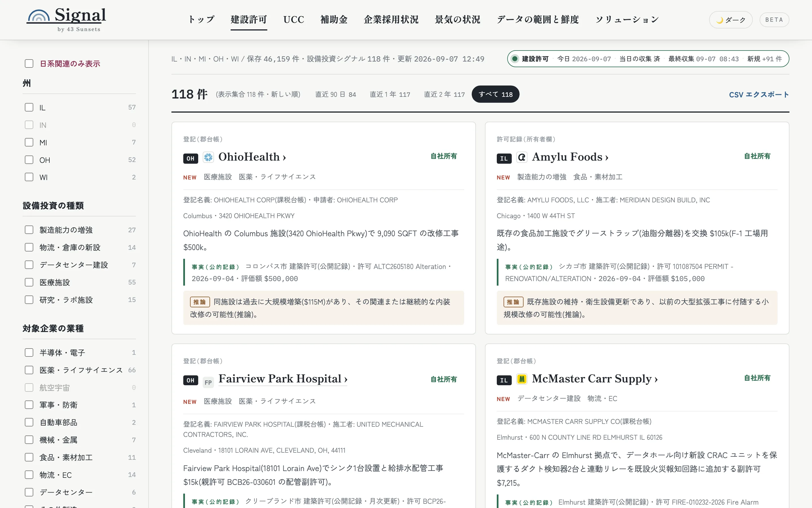Screen dimensions: 812x508
Task: Open the UCC navigation tab
Action: [x=294, y=19]
